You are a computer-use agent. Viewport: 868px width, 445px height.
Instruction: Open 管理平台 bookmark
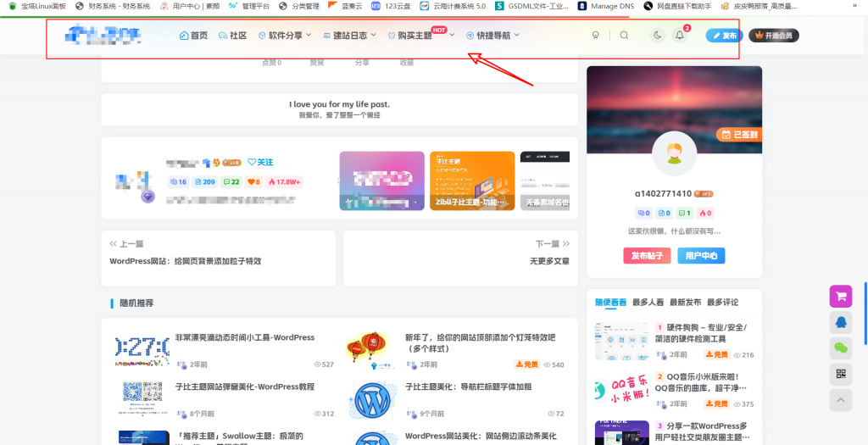pos(249,6)
